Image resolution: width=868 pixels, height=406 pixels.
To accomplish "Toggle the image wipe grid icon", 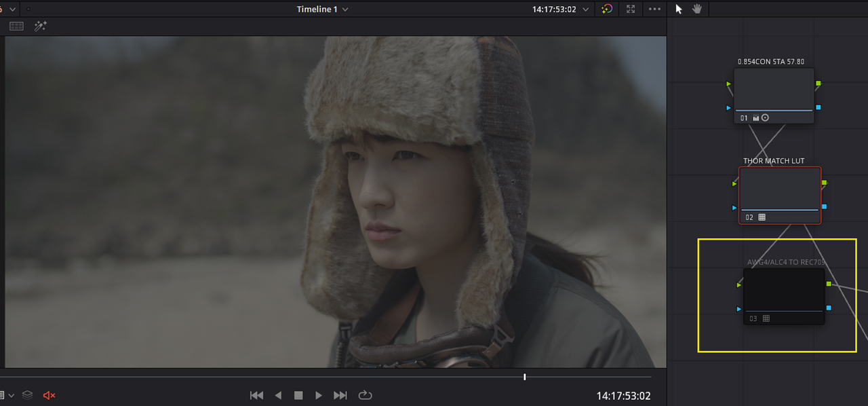I will point(17,26).
